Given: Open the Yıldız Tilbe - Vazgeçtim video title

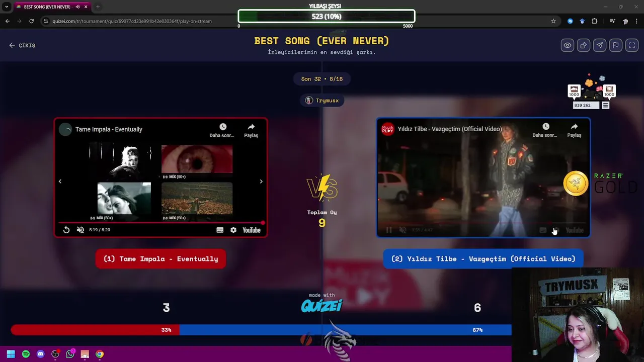Looking at the screenshot, I should 450,129.
